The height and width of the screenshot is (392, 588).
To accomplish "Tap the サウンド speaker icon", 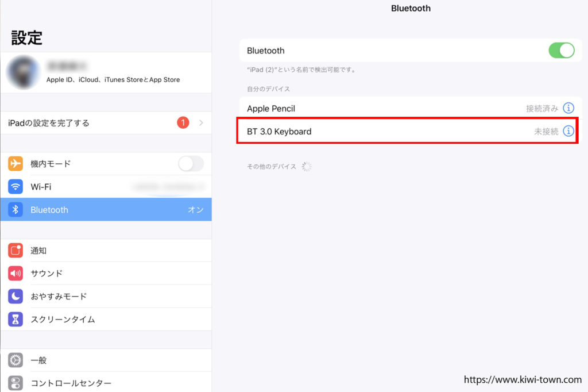I will (x=16, y=274).
